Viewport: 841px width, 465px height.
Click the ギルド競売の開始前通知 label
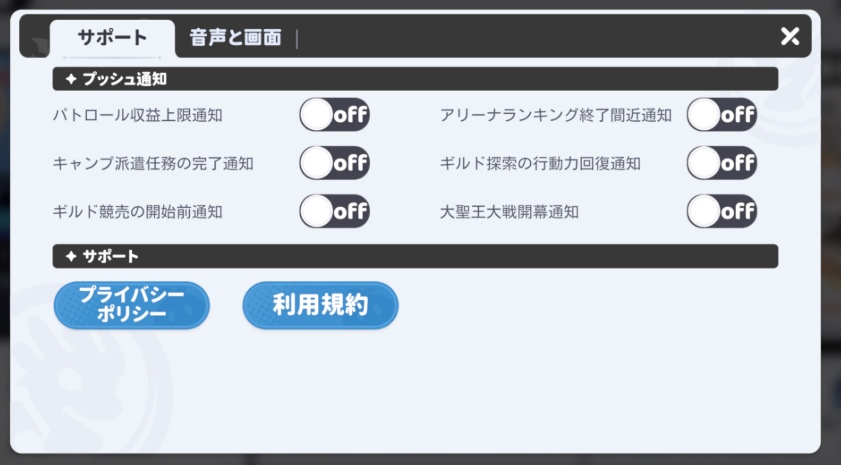point(137,212)
